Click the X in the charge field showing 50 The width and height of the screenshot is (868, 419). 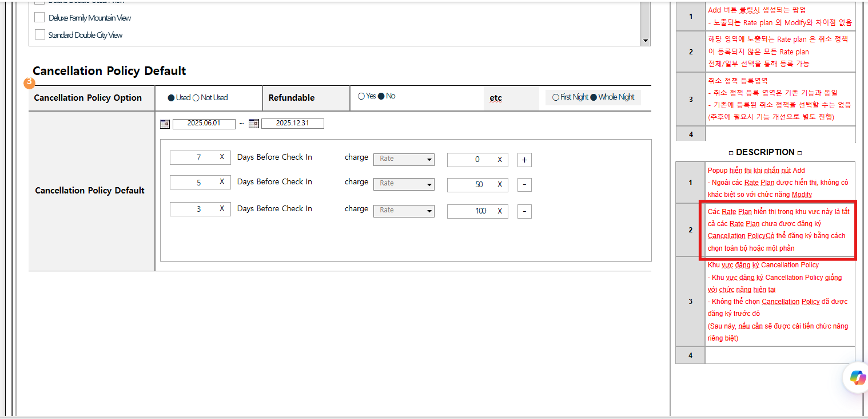(x=500, y=184)
